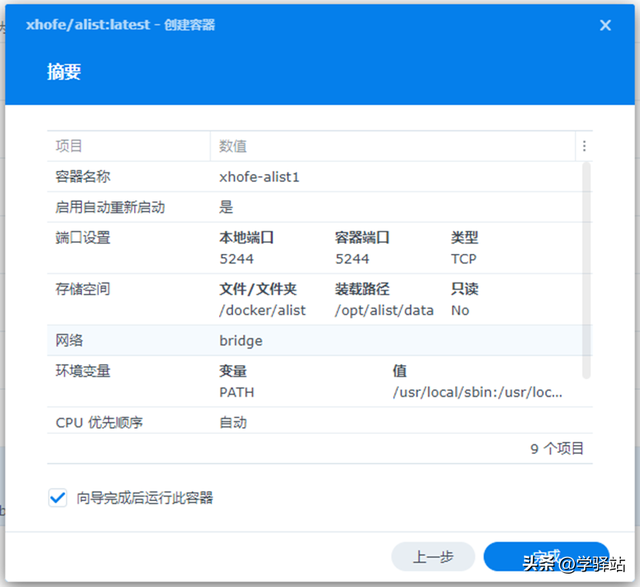Click the 只读 sub-header

(x=464, y=289)
